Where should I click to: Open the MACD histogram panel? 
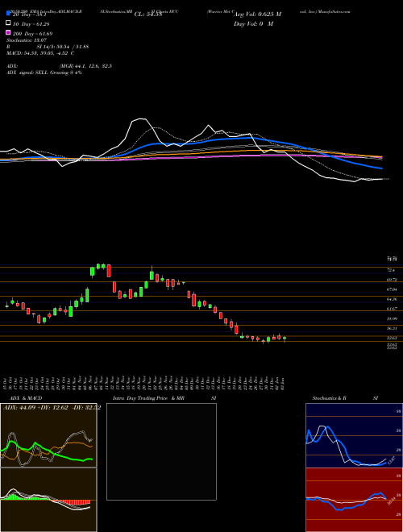(48, 500)
